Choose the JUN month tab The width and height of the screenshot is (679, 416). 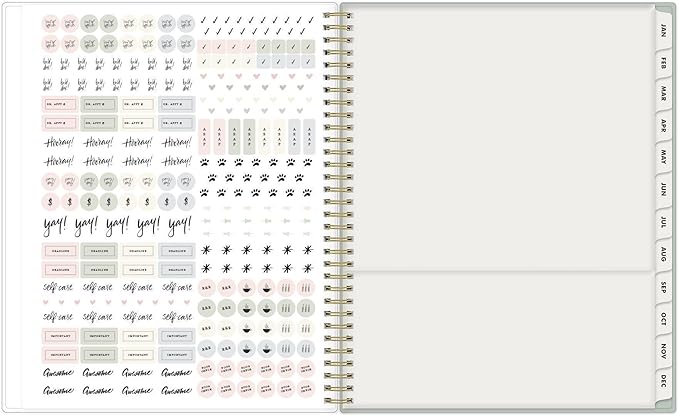663,190
